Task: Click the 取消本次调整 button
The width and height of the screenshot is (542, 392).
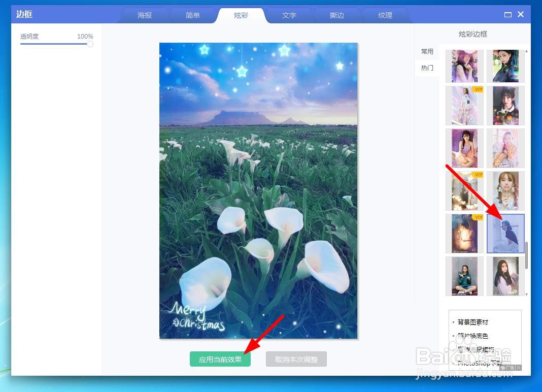Action: click(x=296, y=359)
